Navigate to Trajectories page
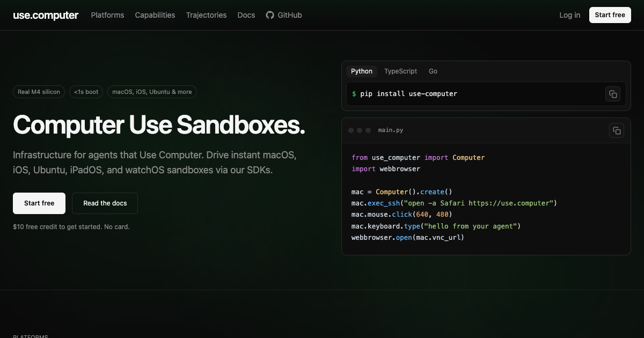Viewport: 644px width, 338px height. [x=207, y=15]
